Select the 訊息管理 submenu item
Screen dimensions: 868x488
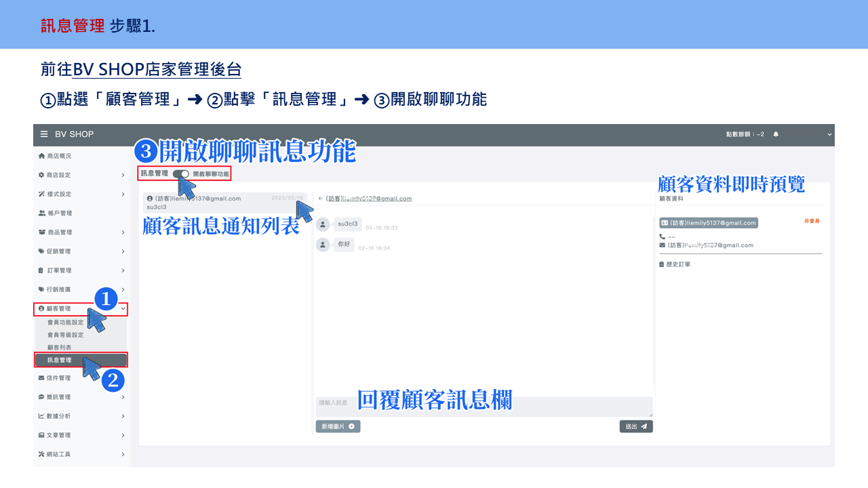tap(81, 360)
